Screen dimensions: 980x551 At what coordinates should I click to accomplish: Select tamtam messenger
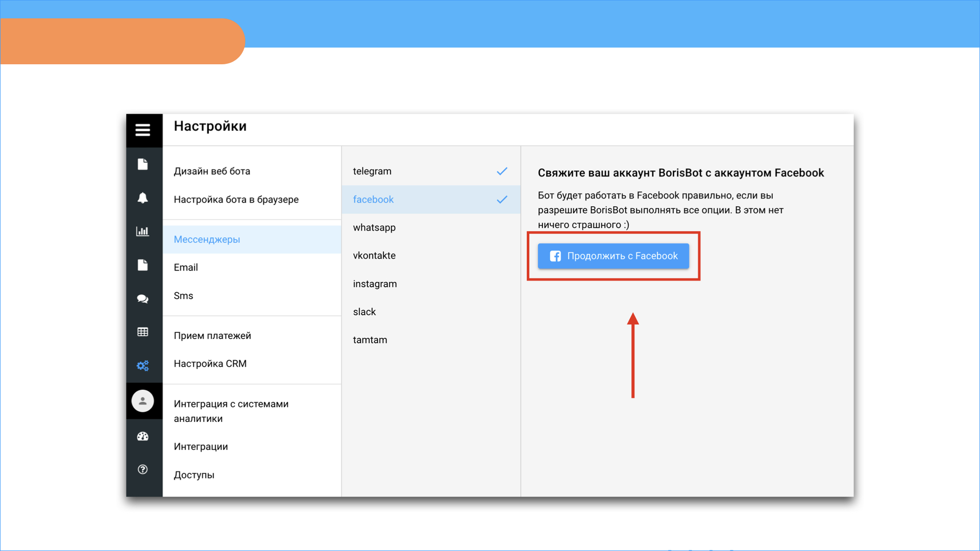point(431,340)
